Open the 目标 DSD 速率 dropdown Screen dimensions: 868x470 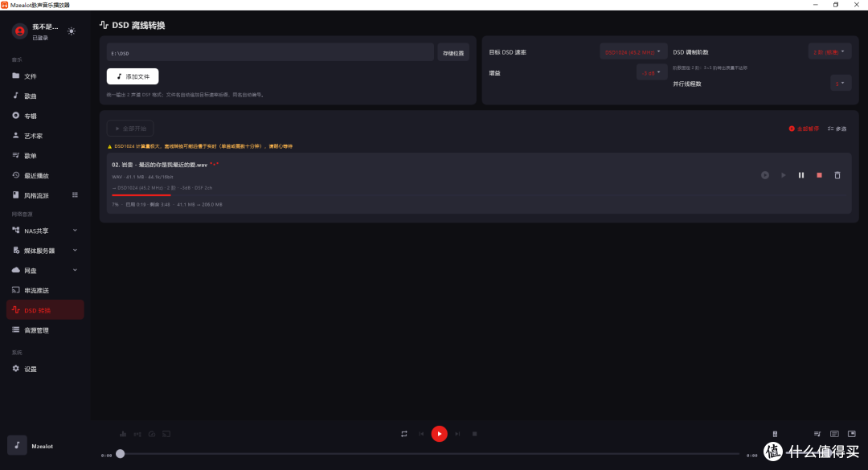(x=633, y=52)
